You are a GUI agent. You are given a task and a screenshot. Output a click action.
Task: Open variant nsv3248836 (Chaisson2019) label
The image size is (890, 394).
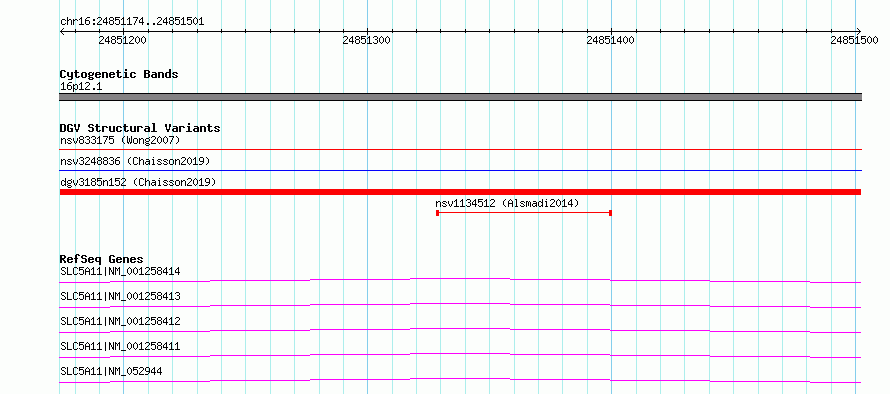tap(135, 161)
